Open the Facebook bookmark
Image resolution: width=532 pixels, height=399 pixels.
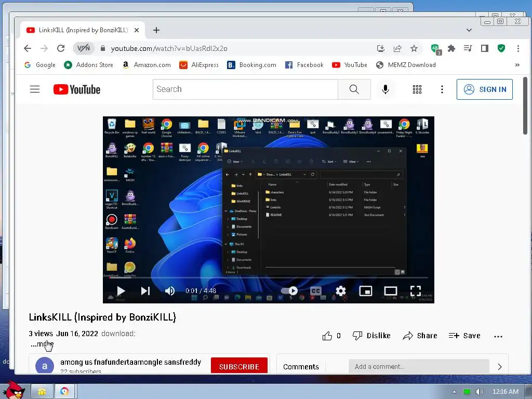[304, 65]
